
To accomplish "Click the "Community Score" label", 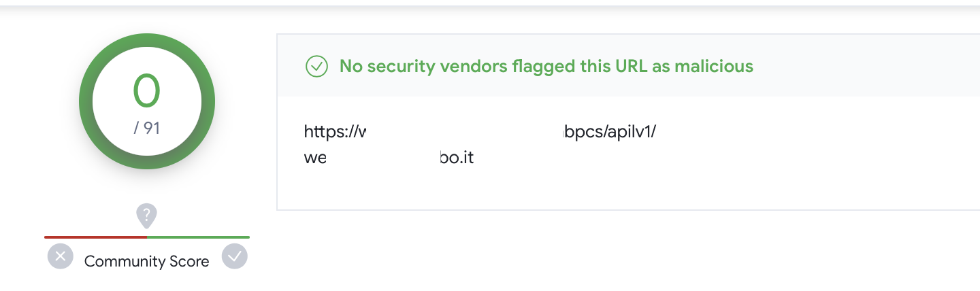I will click(147, 261).
